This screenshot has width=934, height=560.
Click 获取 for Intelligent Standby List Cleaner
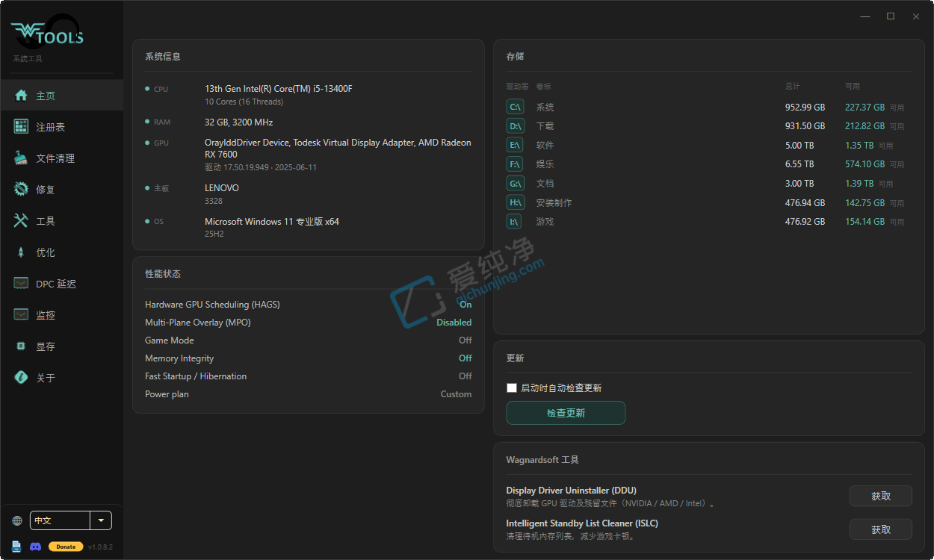[881, 529]
